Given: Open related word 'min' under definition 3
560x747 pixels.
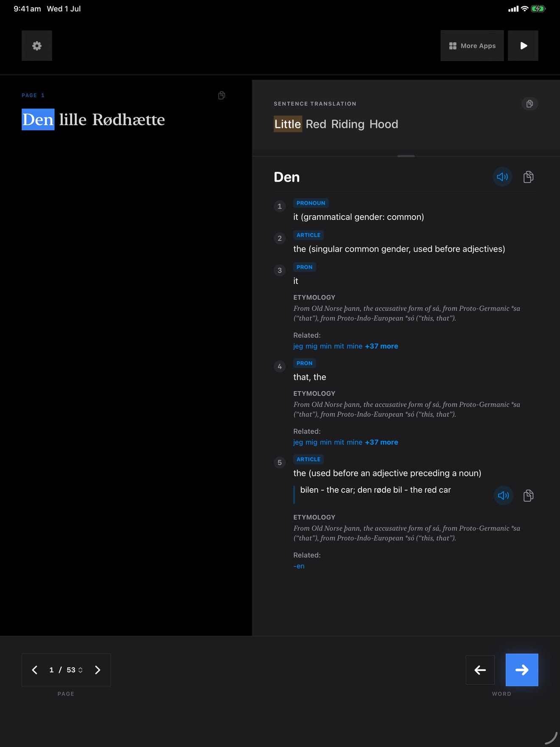Looking at the screenshot, I should (x=326, y=346).
